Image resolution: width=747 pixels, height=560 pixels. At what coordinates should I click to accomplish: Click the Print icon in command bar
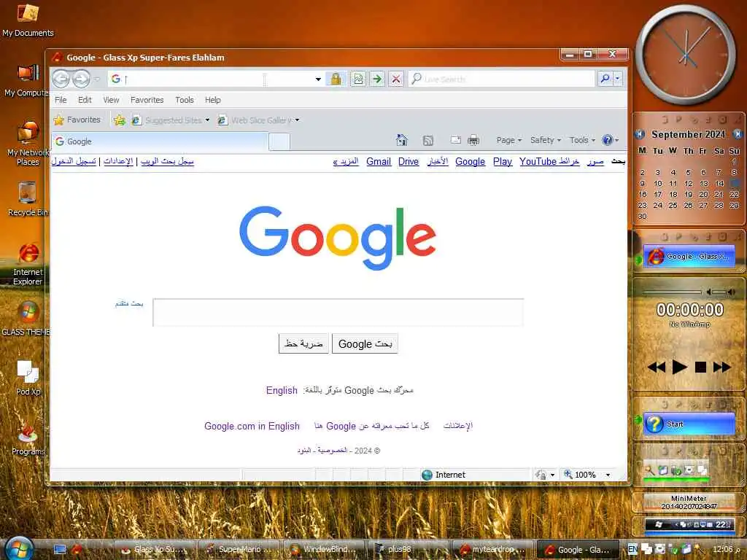473,140
